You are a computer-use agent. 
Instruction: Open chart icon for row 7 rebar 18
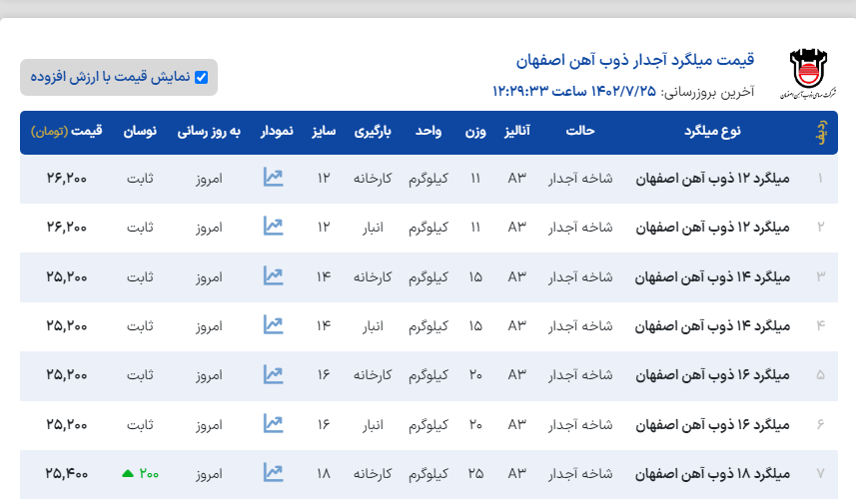(273, 473)
